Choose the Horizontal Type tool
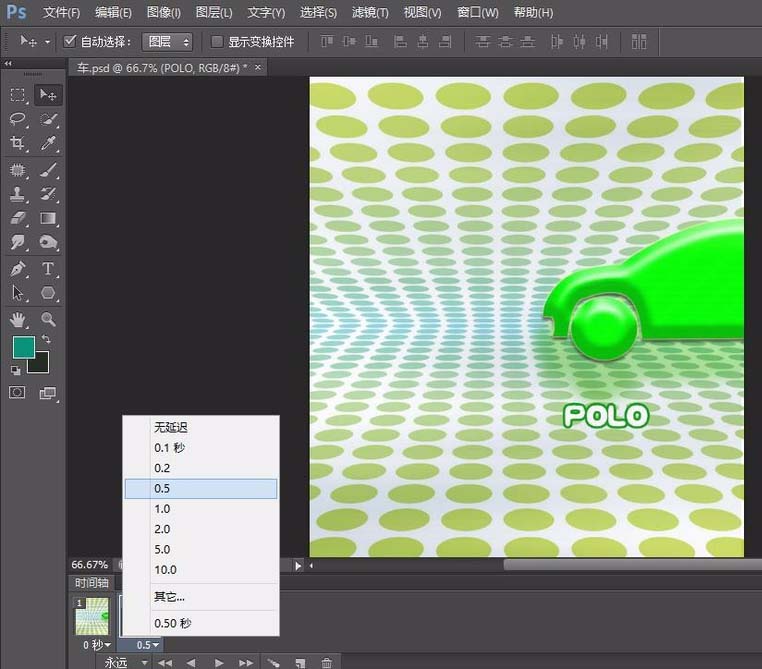The image size is (762, 669). 48,269
